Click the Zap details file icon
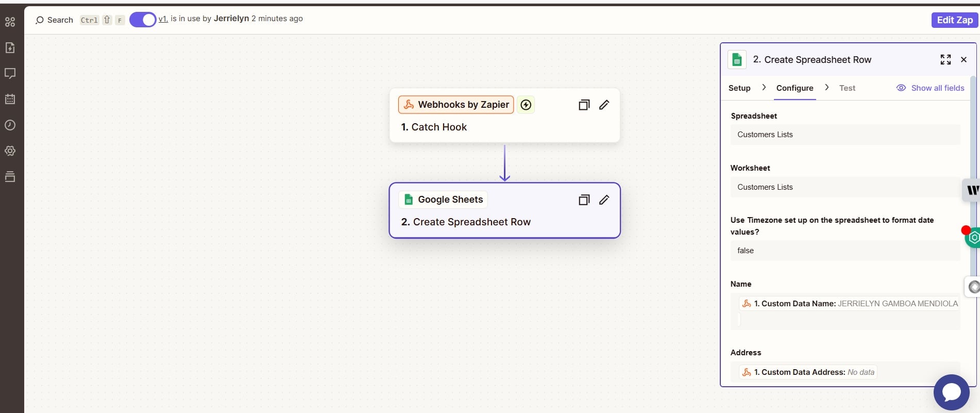The width and height of the screenshot is (980, 413). (x=10, y=48)
